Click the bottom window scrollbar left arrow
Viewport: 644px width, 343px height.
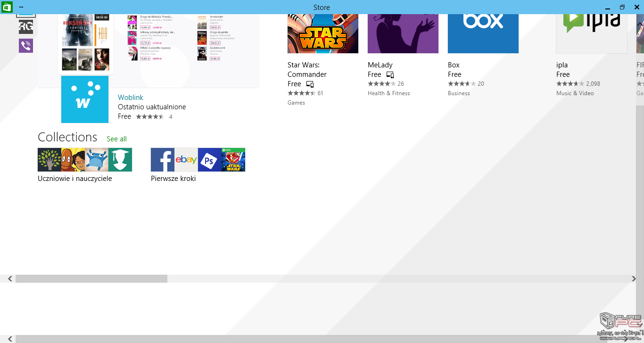point(10,339)
